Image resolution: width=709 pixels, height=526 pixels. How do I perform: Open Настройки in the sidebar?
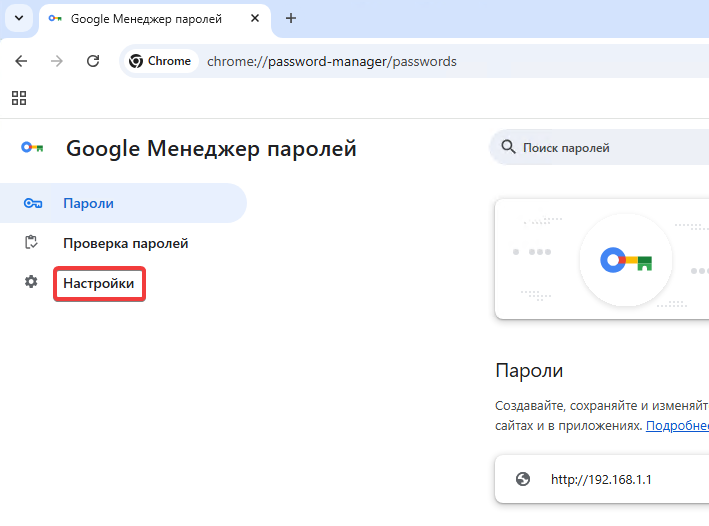[x=99, y=284]
